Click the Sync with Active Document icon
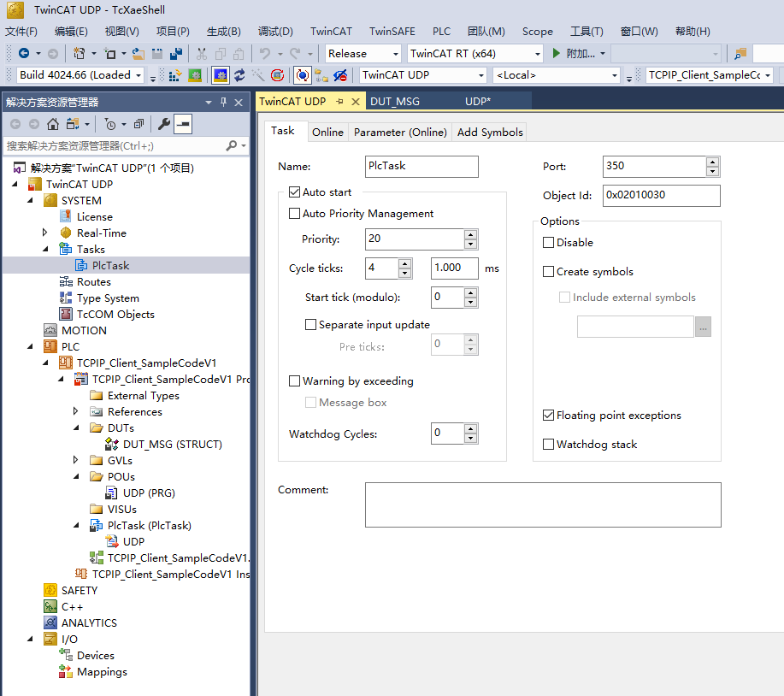The width and height of the screenshot is (784, 696). pyautogui.click(x=73, y=124)
